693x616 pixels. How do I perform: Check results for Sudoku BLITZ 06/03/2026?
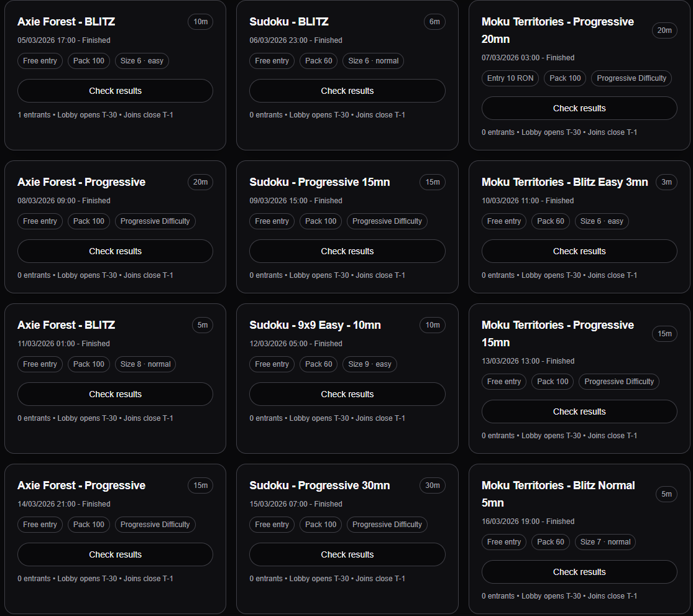pyautogui.click(x=347, y=91)
